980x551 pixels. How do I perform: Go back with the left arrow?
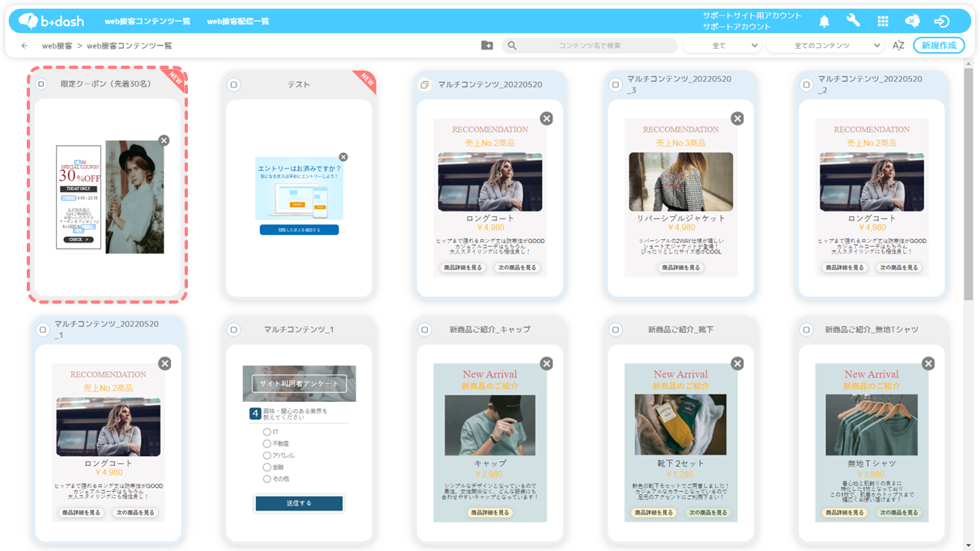[24, 45]
